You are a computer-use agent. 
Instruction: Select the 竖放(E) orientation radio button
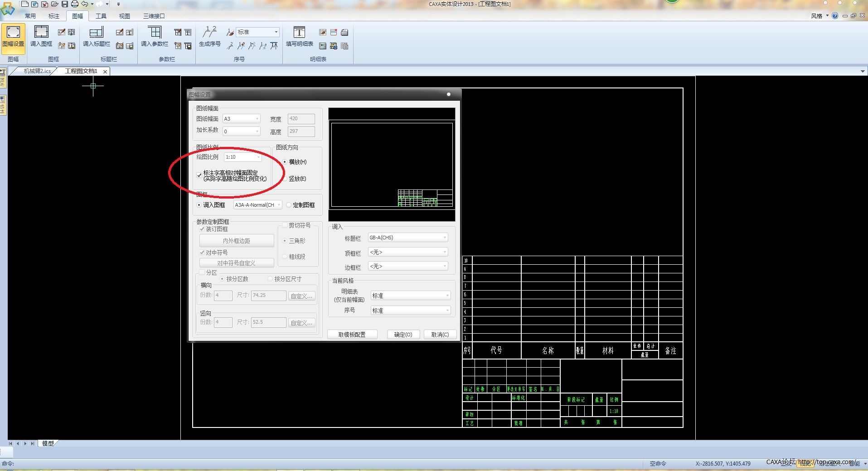tap(285, 179)
